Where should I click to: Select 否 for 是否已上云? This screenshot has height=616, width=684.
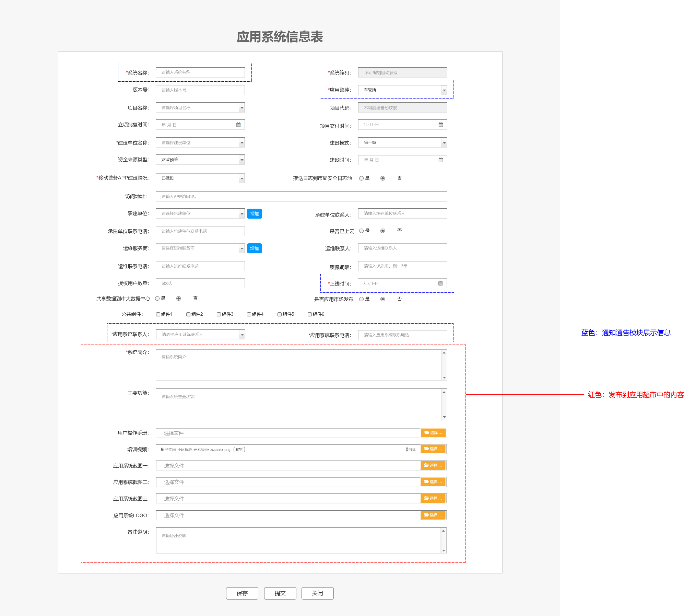pos(382,231)
